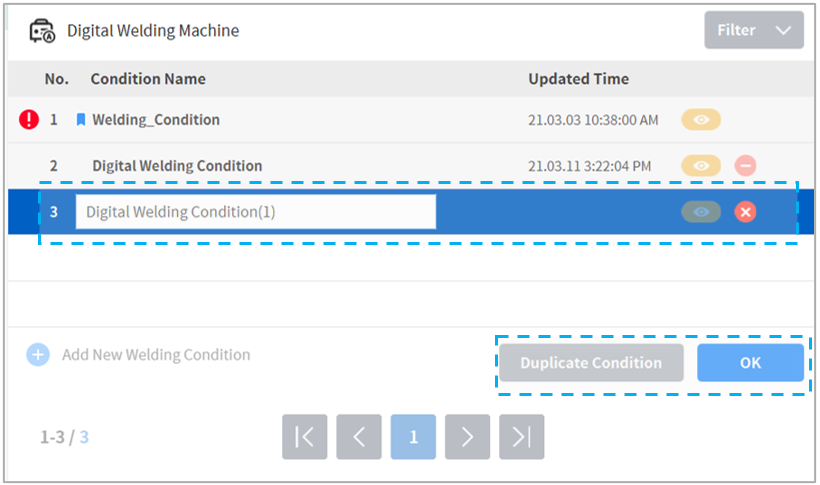Image resolution: width=820 pixels, height=485 pixels.
Task: Click the Digital Welding Condition(1) name field
Action: [x=255, y=212]
